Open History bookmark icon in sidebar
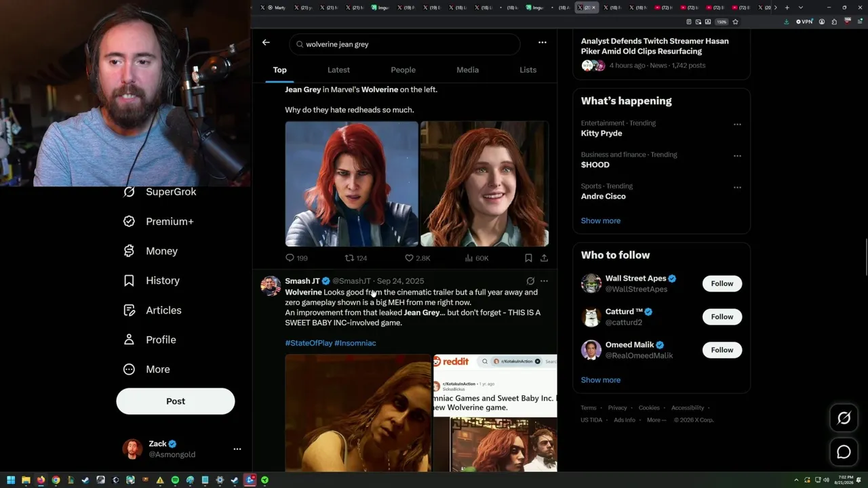 tap(129, 281)
